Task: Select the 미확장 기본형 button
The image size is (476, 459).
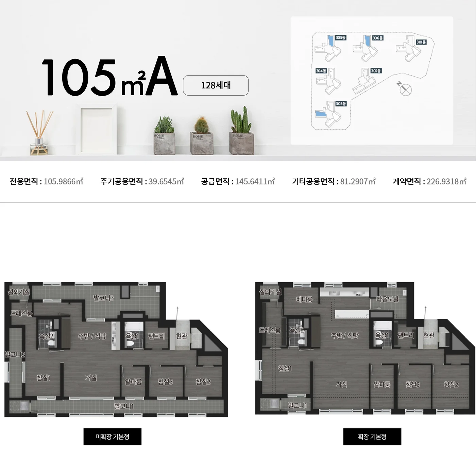Action: (112, 437)
